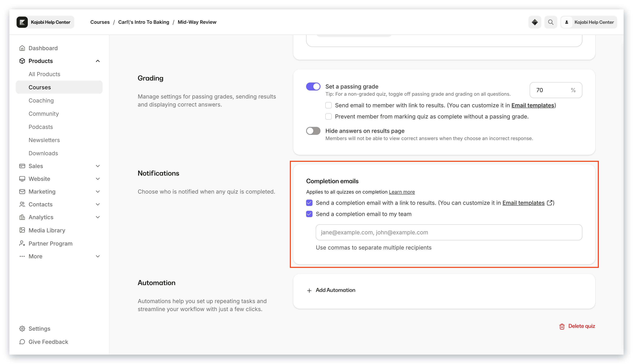
Task: Expand the Marketing menu chevron
Action: pyautogui.click(x=98, y=192)
